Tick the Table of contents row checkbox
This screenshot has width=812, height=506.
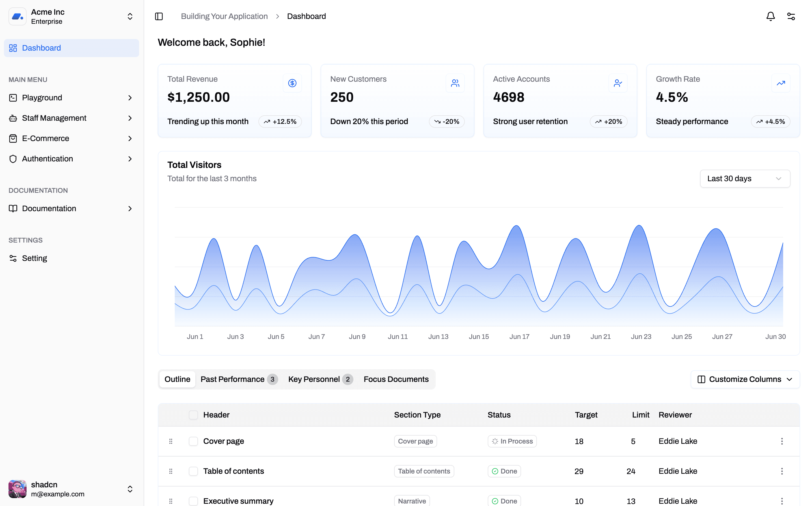tap(193, 471)
